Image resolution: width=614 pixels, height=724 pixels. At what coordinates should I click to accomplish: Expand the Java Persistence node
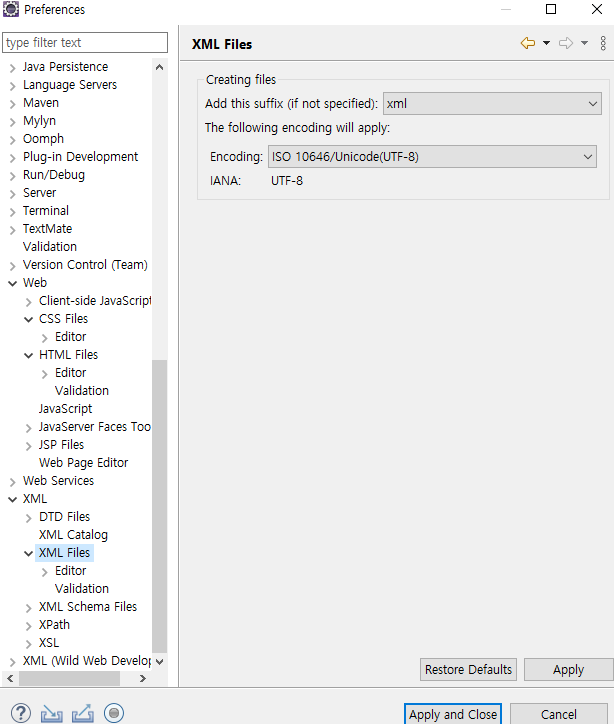(x=12, y=68)
